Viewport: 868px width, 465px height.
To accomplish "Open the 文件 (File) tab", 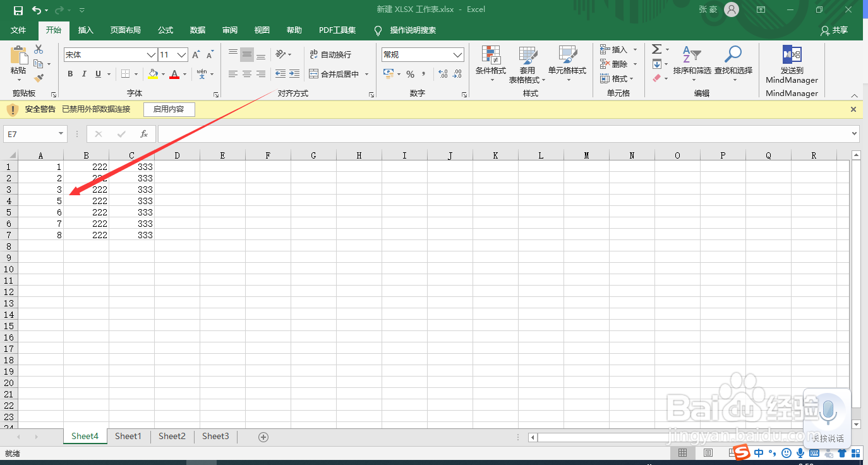I will pyautogui.click(x=18, y=30).
